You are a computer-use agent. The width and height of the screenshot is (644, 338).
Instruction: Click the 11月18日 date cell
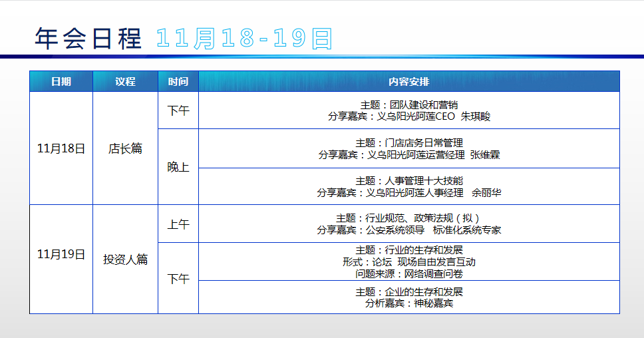click(x=61, y=148)
